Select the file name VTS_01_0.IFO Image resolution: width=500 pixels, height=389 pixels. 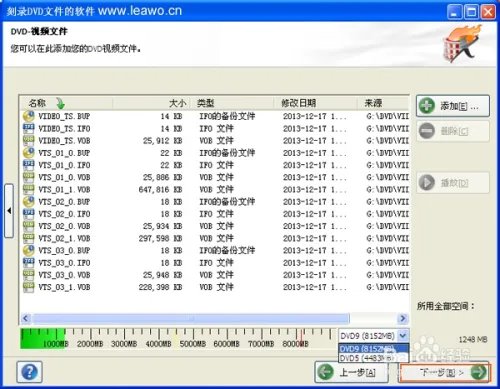tap(64, 165)
